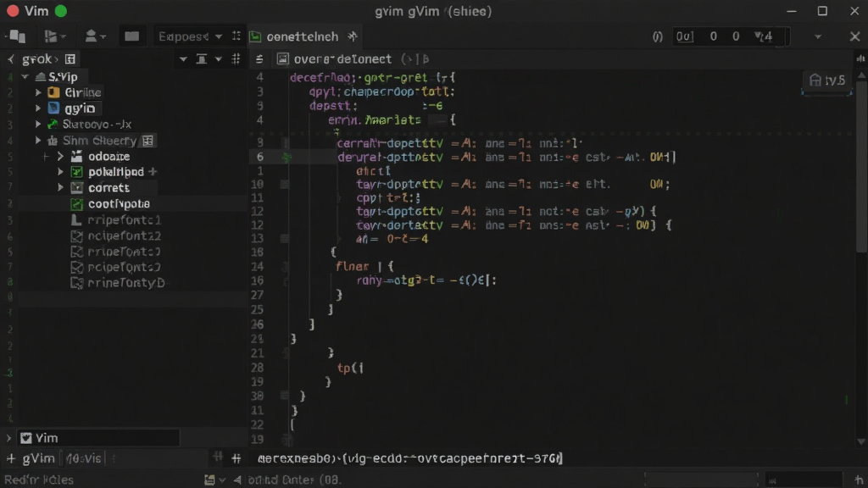This screenshot has height=488, width=868.
Task: Open the sidebar filter dropdown arrow
Action: (183, 59)
